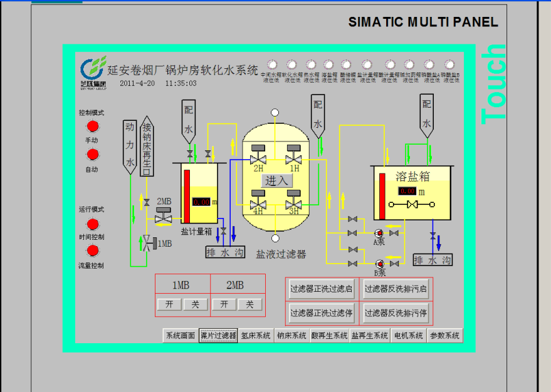Switch to the 系统画面 tab

[180, 336]
